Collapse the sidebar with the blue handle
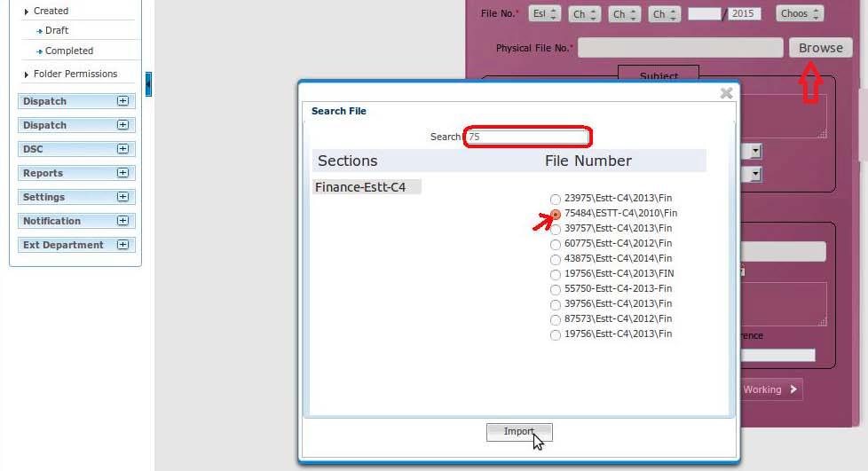 148,84
